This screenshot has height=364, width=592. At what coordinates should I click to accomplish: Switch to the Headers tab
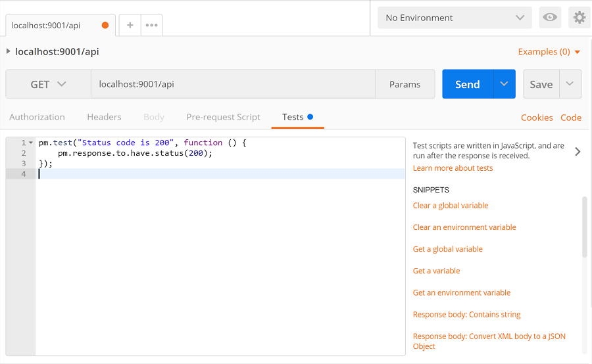pyautogui.click(x=104, y=117)
